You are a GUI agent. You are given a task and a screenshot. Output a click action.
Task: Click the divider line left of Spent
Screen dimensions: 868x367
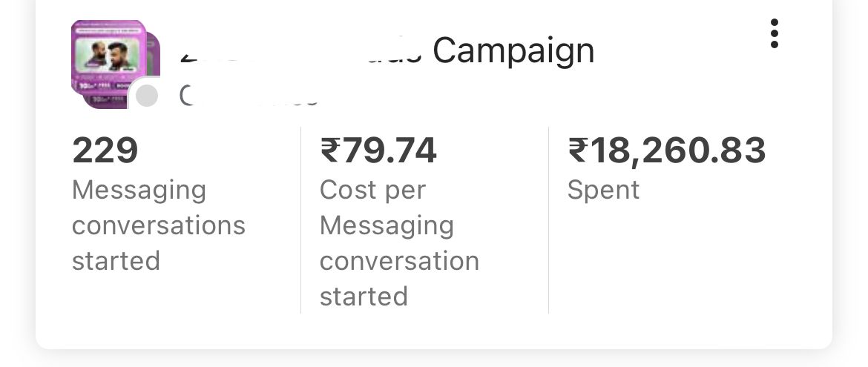tap(548, 220)
